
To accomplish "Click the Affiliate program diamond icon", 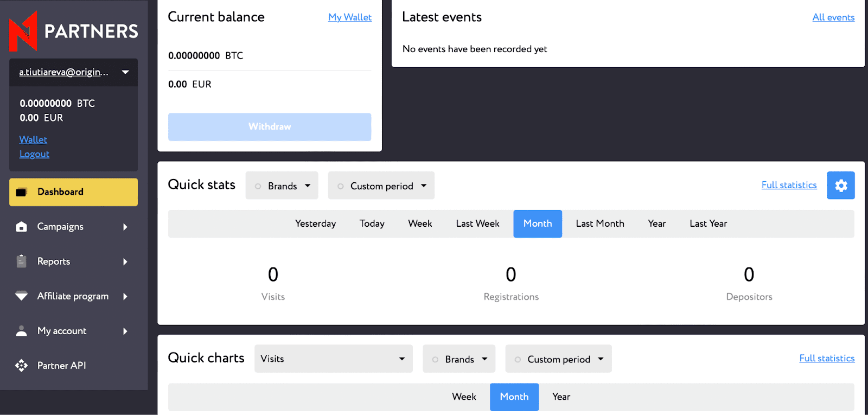I will 22,296.
